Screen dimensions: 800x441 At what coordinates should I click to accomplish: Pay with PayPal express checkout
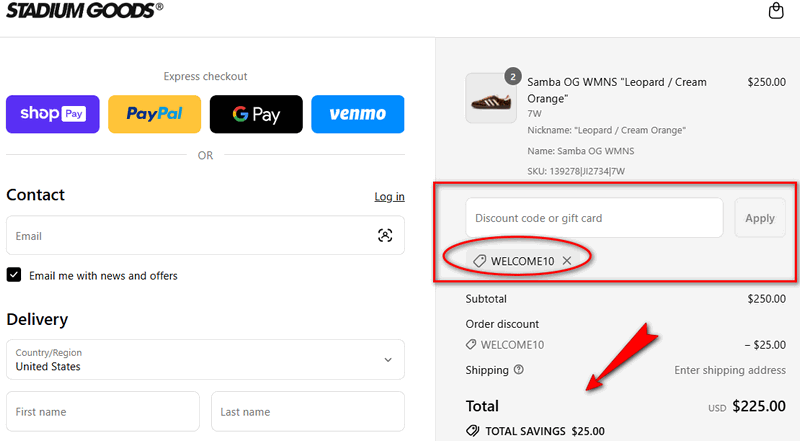[x=154, y=114]
